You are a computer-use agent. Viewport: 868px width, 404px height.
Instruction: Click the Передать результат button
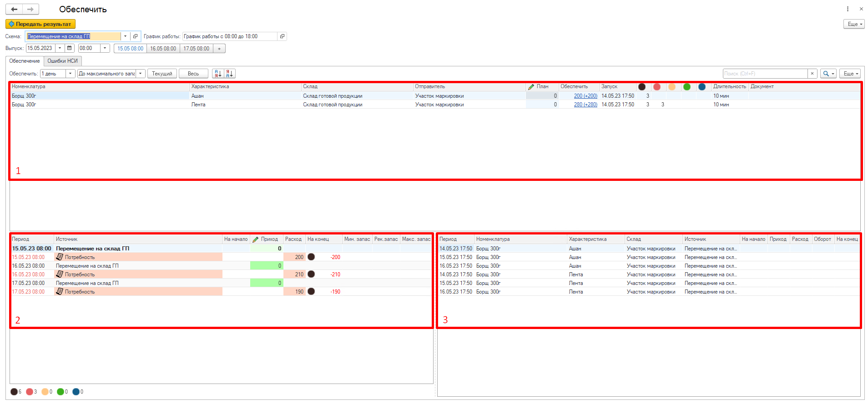40,24
